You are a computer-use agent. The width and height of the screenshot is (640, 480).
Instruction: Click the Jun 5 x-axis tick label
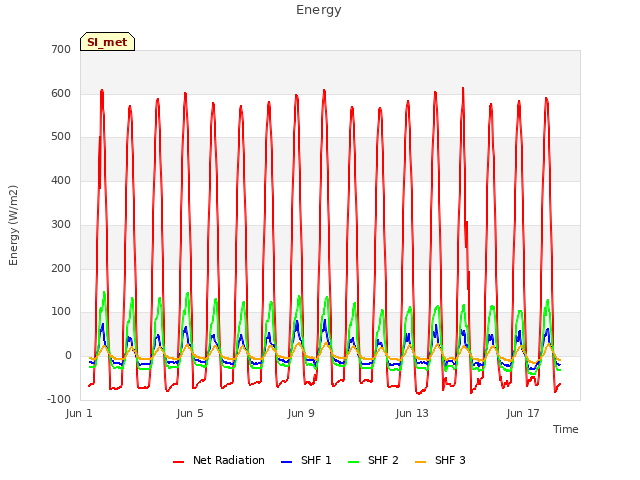[190, 413]
